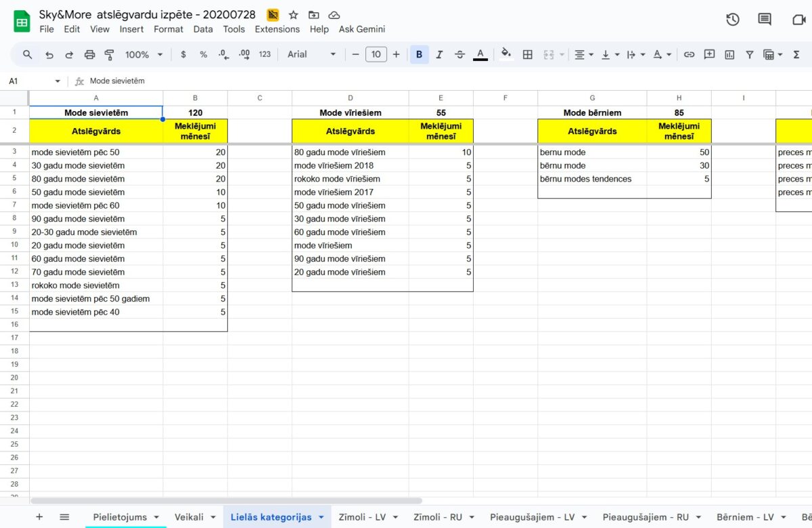Print the spreadsheet using the printer icon
This screenshot has height=528, width=812.
(x=89, y=55)
